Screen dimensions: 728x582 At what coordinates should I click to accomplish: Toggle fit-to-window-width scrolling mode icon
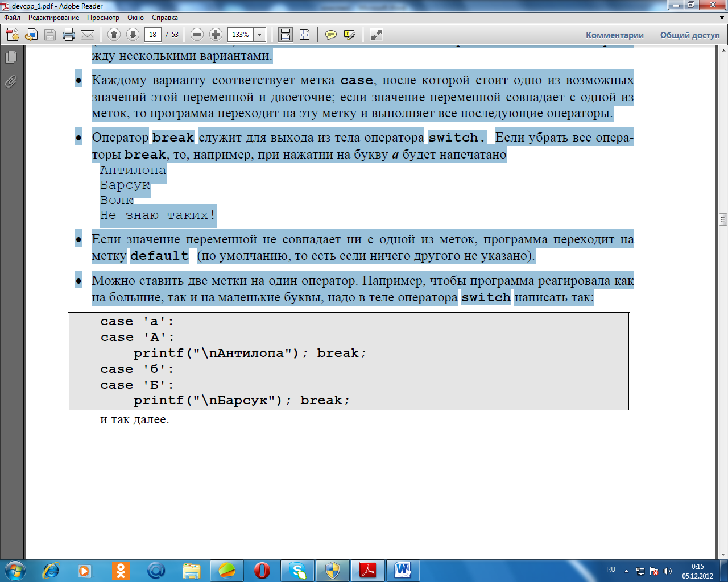point(286,35)
